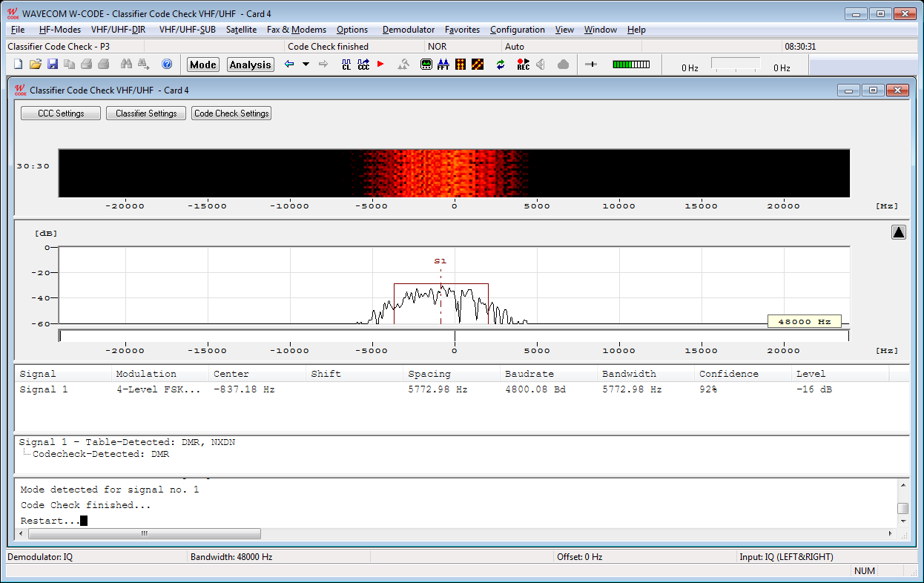Click the log's vertical scroll down arrow
This screenshot has height=583, width=924.
tap(902, 521)
